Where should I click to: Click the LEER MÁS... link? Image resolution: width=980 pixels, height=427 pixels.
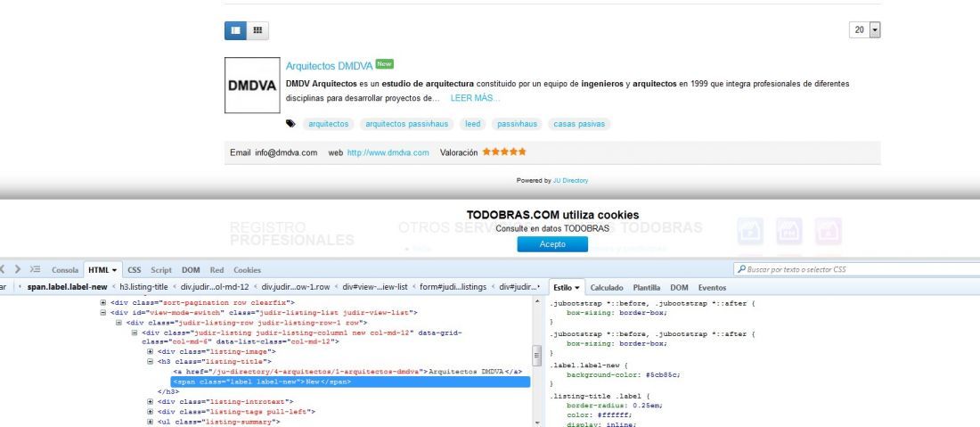pos(475,98)
